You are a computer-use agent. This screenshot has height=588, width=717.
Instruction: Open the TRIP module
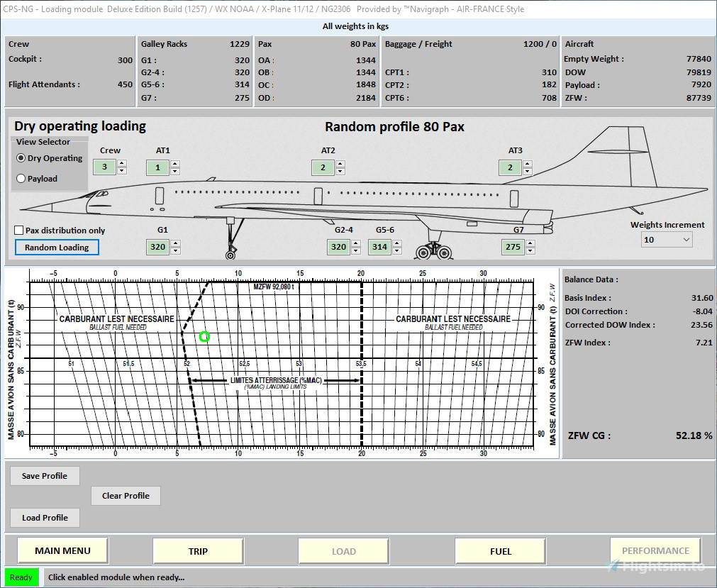pos(197,550)
